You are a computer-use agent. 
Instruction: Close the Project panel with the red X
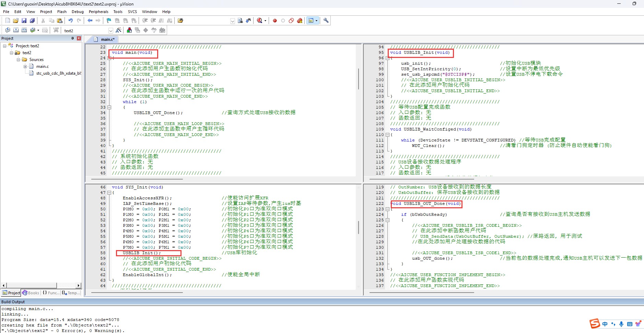[79, 38]
